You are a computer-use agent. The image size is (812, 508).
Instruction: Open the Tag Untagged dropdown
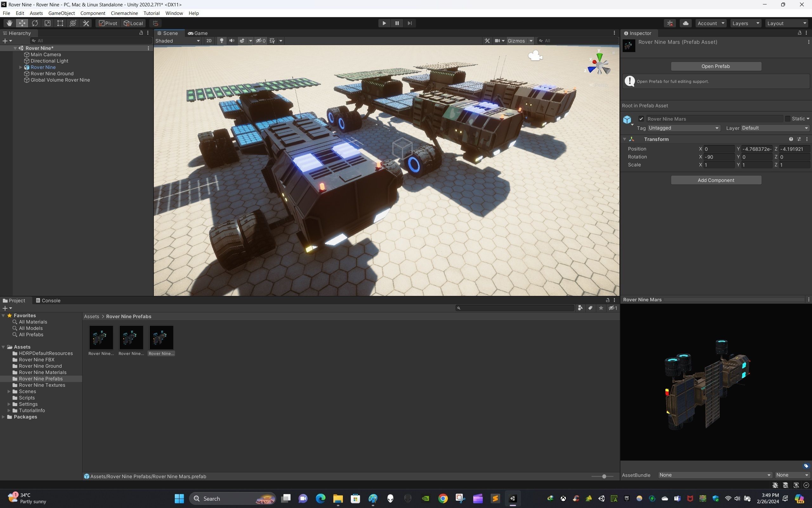[684, 128]
